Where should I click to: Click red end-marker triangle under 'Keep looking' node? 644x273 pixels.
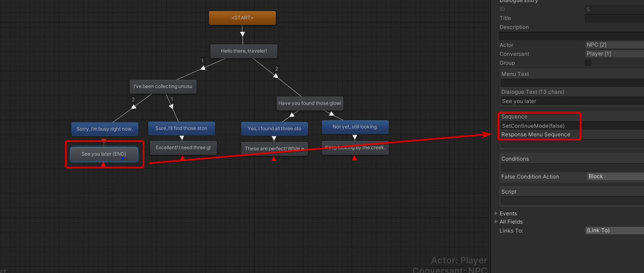tap(355, 158)
